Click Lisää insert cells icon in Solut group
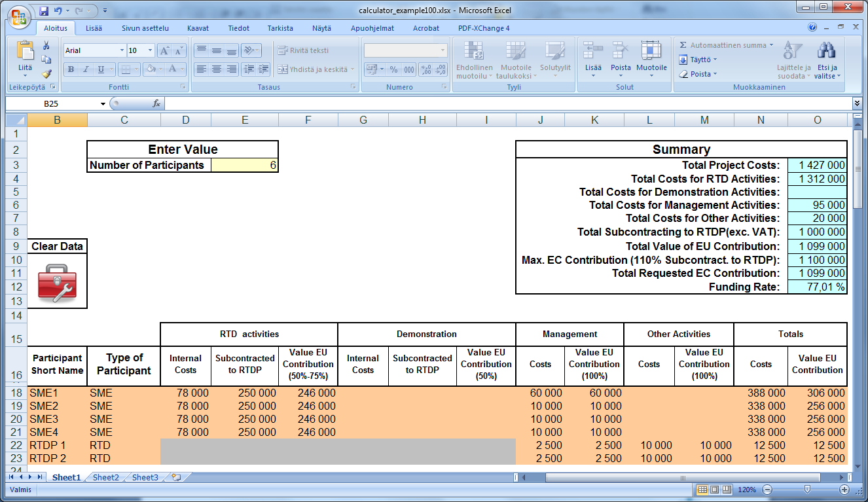The width and height of the screenshot is (868, 502). (593, 51)
